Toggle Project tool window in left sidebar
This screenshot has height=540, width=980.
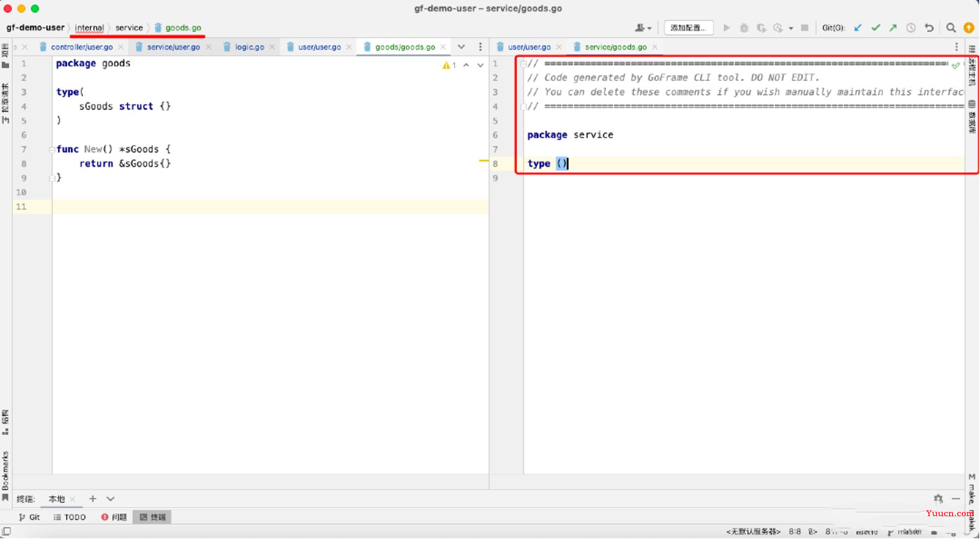click(5, 56)
